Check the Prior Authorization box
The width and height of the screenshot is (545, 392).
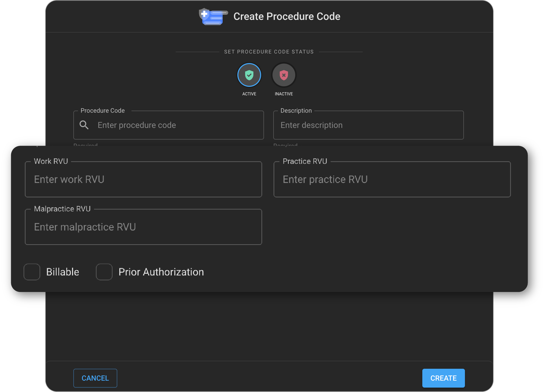tap(104, 272)
